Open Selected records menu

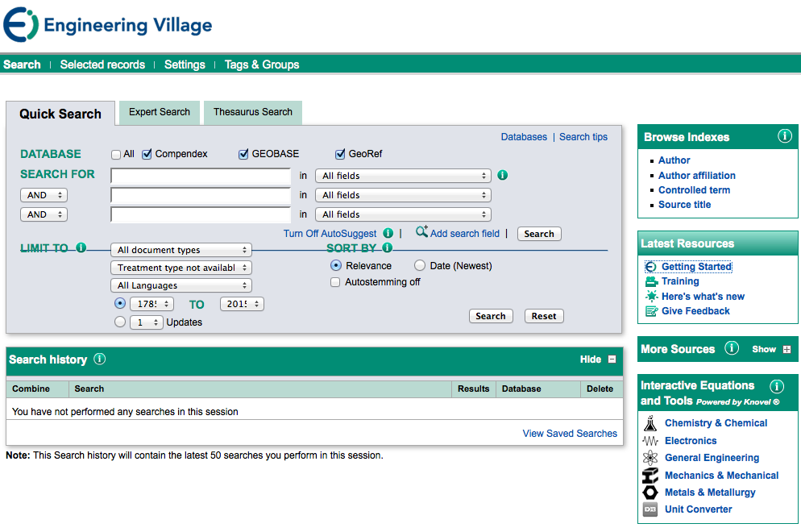[102, 65]
